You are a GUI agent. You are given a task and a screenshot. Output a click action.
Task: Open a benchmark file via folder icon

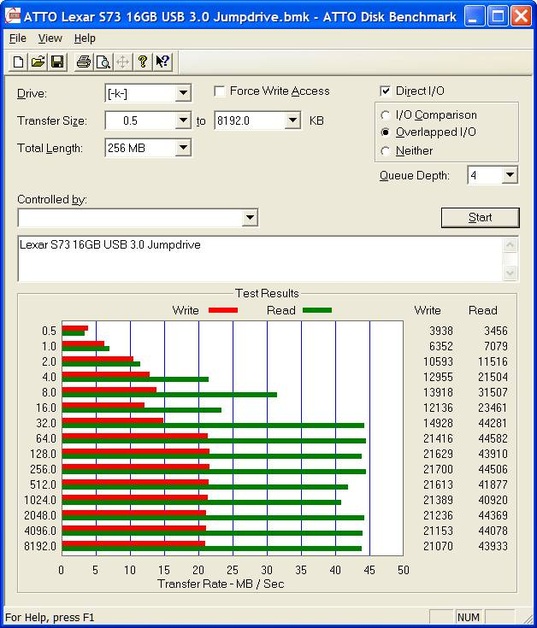point(38,62)
